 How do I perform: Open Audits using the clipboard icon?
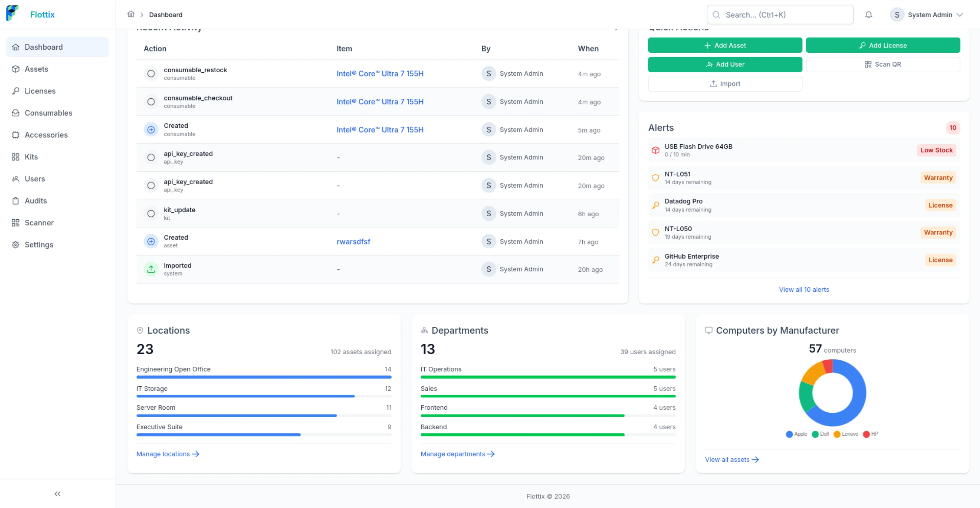tap(16, 201)
